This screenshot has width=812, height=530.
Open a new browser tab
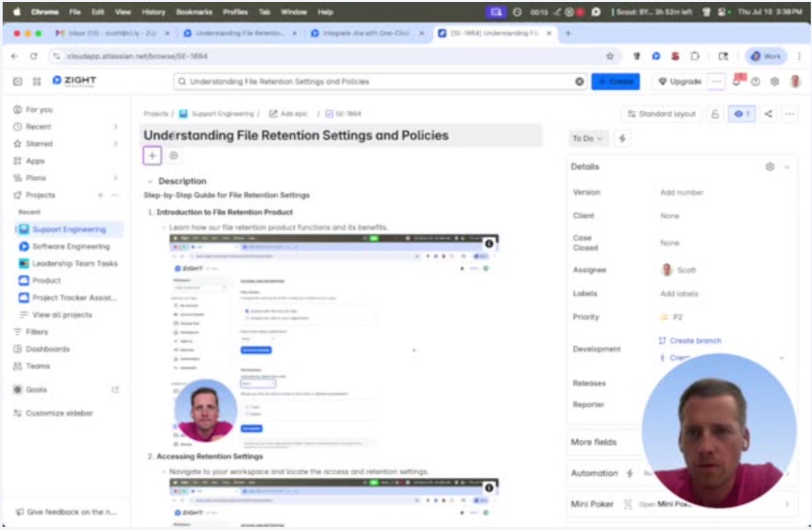[x=568, y=33]
